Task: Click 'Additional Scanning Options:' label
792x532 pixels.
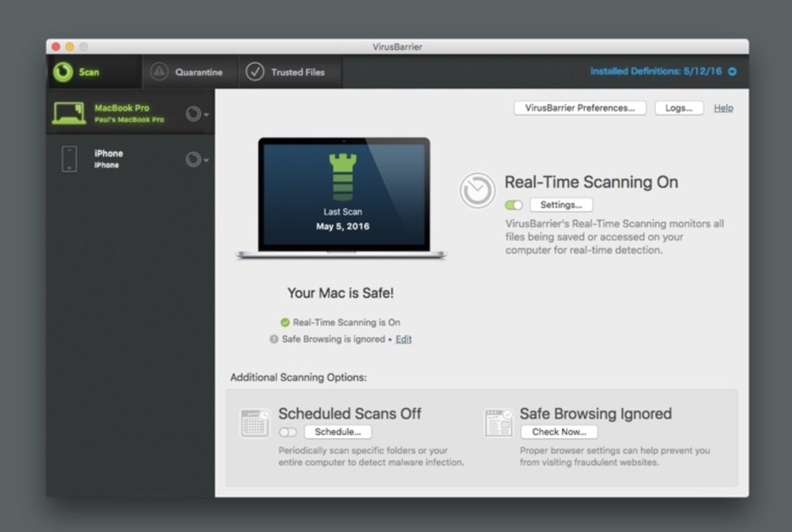Action: pyautogui.click(x=298, y=378)
